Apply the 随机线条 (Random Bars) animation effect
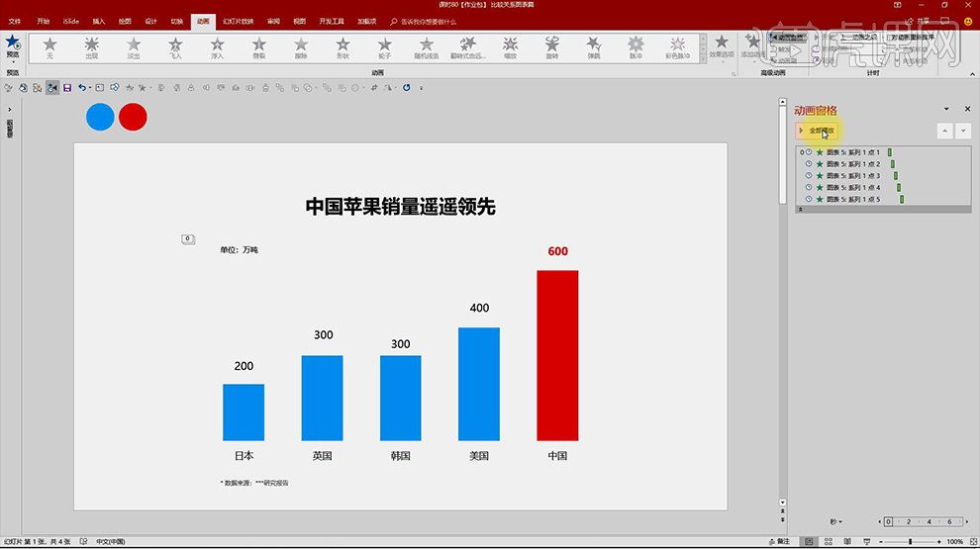 pyautogui.click(x=427, y=48)
